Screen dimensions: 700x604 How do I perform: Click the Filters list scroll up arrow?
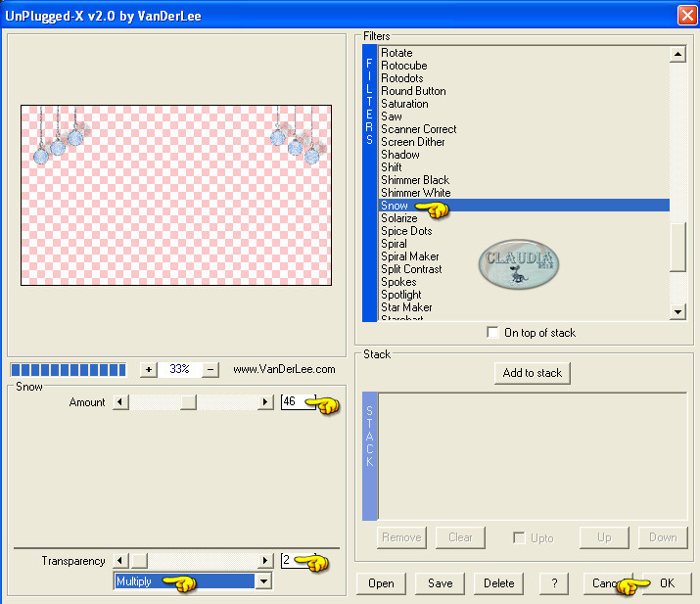coord(677,54)
